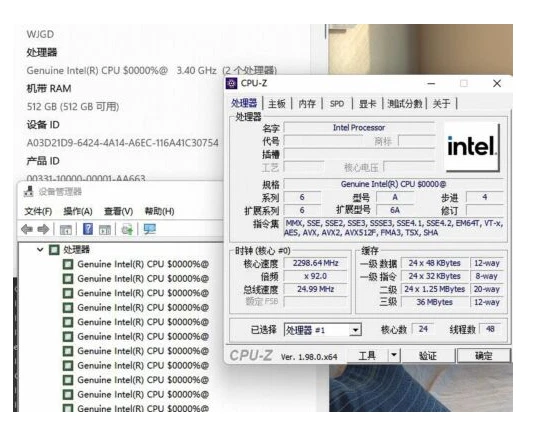Click the Intel logo in CPU-Z
Image resolution: width=540 pixels, height=443 pixels.
pyautogui.click(x=472, y=147)
